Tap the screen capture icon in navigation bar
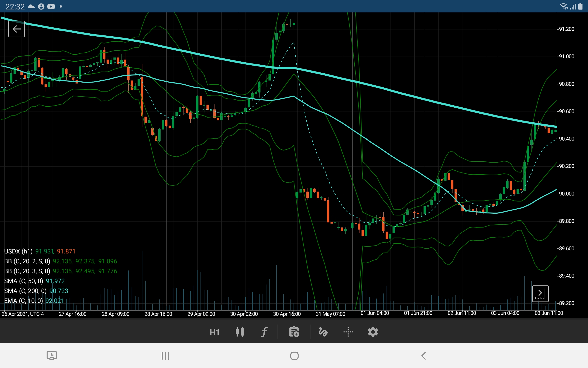This screenshot has height=368, width=588. tap(52, 356)
